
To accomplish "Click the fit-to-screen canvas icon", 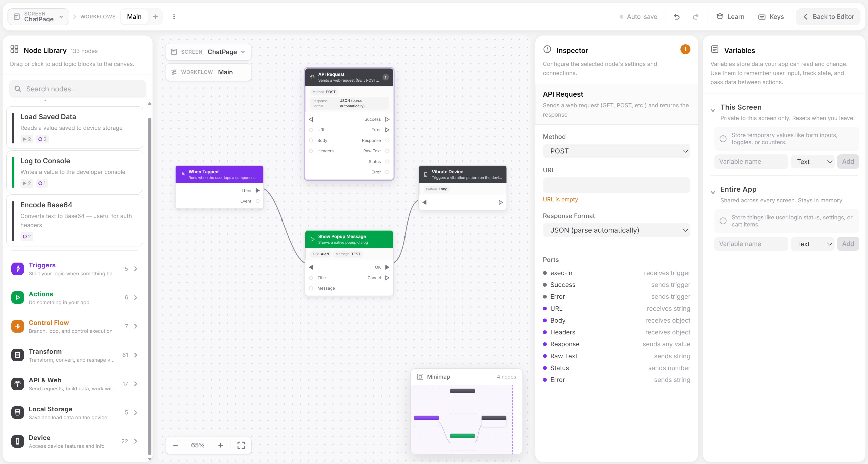I will (x=241, y=445).
